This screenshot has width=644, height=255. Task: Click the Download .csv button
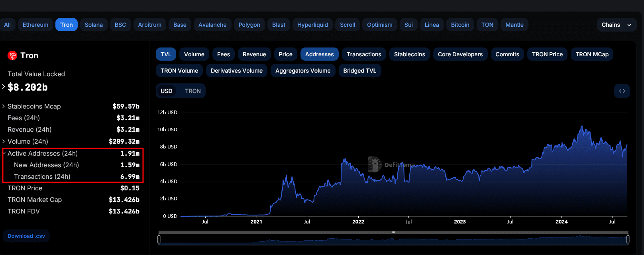[x=26, y=236]
